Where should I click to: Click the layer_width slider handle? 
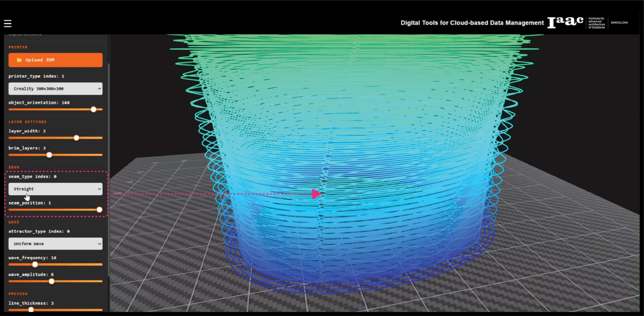click(x=76, y=138)
